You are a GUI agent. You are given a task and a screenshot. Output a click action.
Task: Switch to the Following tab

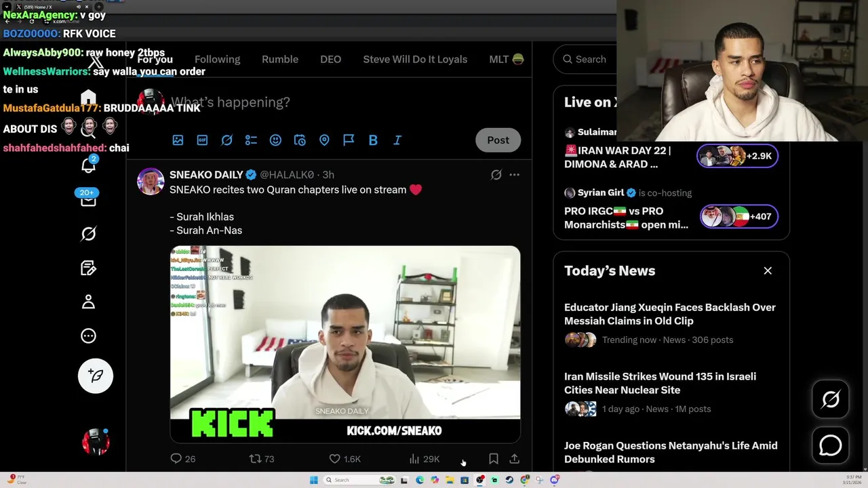coord(217,59)
